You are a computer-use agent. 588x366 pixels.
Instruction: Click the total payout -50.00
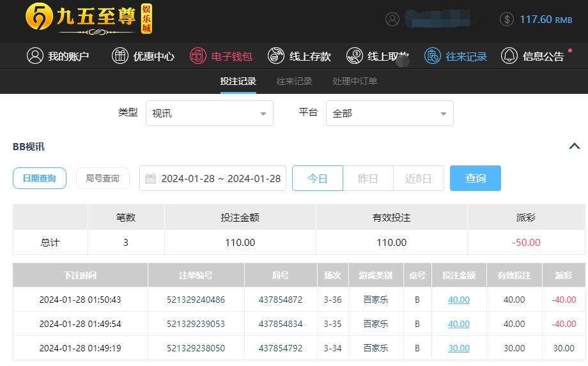point(526,243)
